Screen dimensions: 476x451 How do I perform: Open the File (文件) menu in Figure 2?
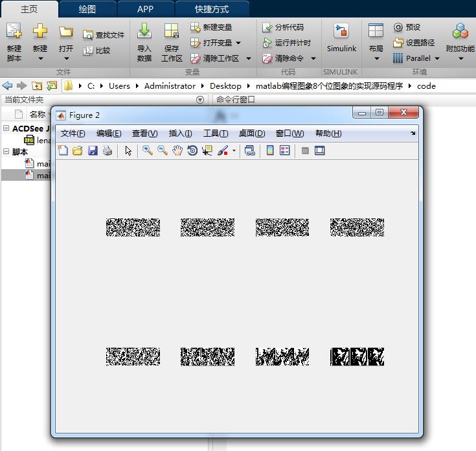pyautogui.click(x=73, y=133)
